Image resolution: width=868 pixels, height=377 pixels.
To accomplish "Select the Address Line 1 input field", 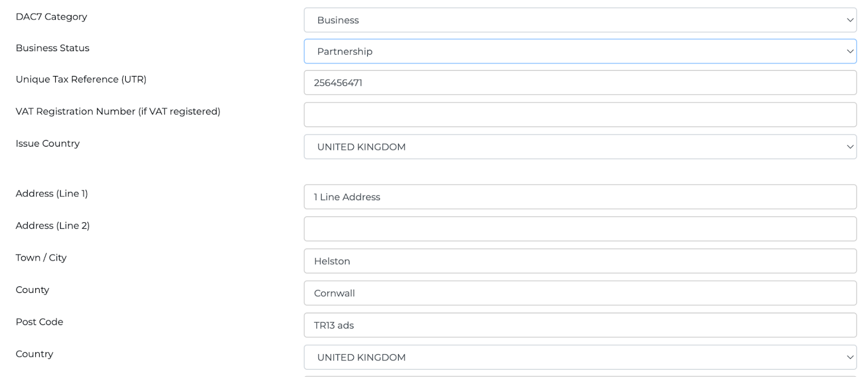I will 580,197.
